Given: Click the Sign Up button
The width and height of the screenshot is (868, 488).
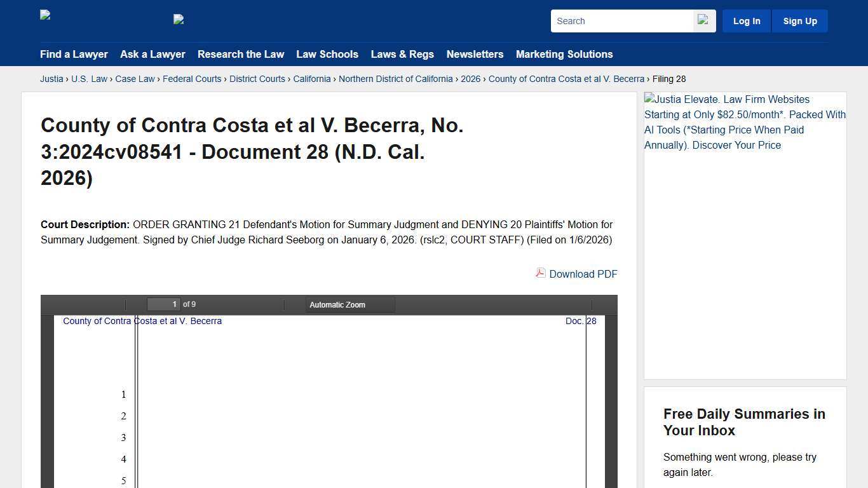Looking at the screenshot, I should (799, 20).
